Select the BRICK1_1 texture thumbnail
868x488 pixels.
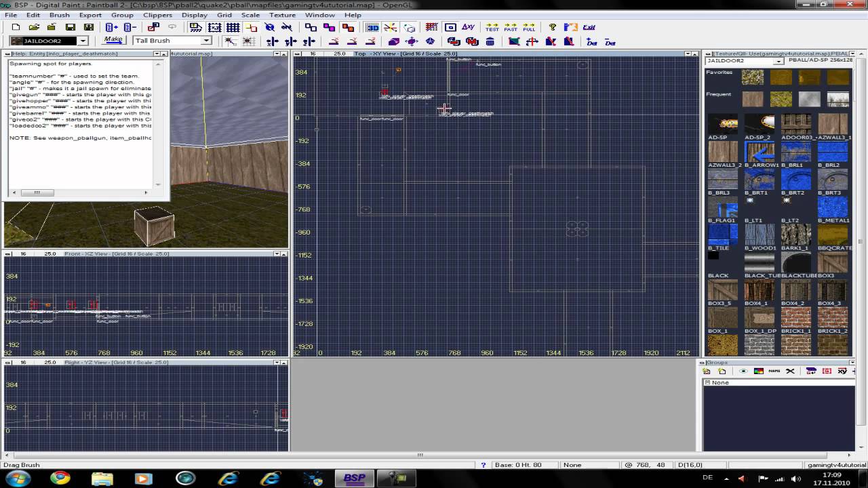(x=796, y=318)
